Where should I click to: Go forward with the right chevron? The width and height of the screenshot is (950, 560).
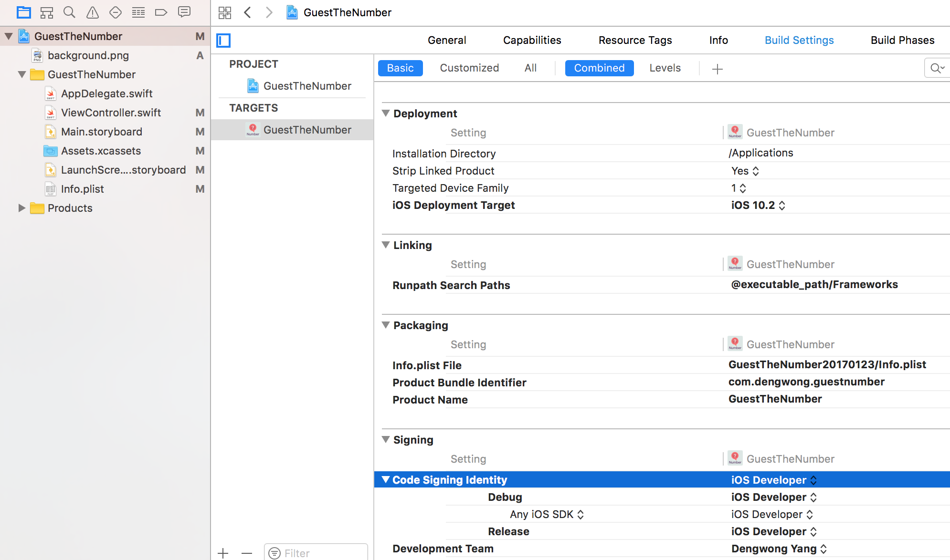point(269,13)
